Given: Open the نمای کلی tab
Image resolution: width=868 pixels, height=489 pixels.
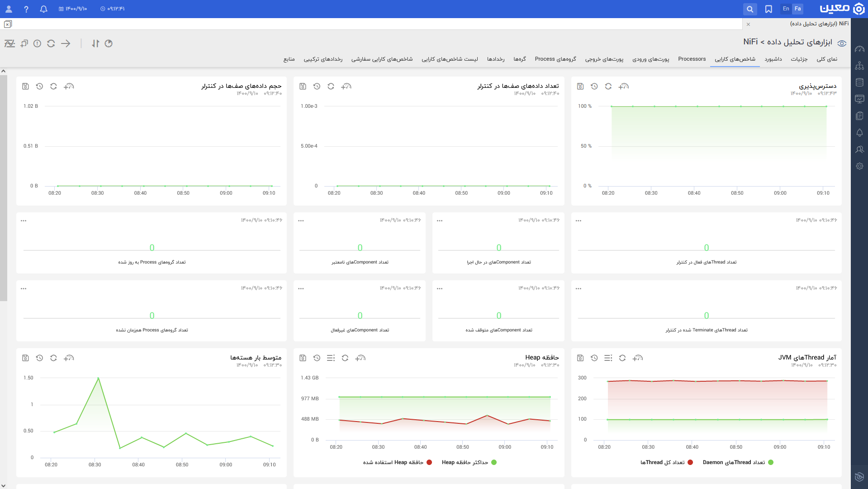Looking at the screenshot, I should [x=827, y=59].
